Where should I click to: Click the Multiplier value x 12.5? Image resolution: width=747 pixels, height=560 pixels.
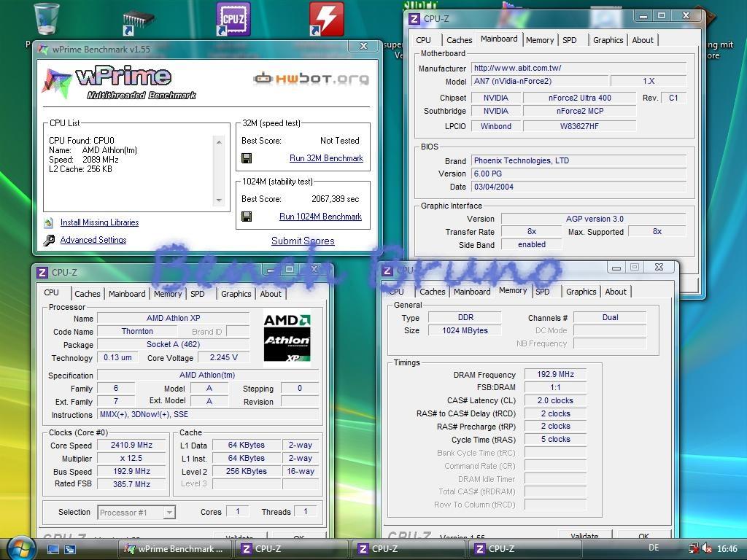tap(131, 458)
